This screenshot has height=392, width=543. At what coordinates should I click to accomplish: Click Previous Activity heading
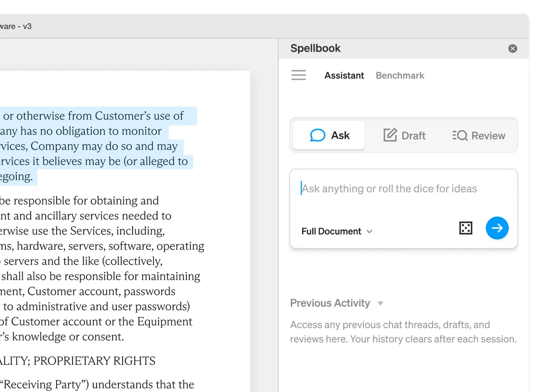point(330,303)
